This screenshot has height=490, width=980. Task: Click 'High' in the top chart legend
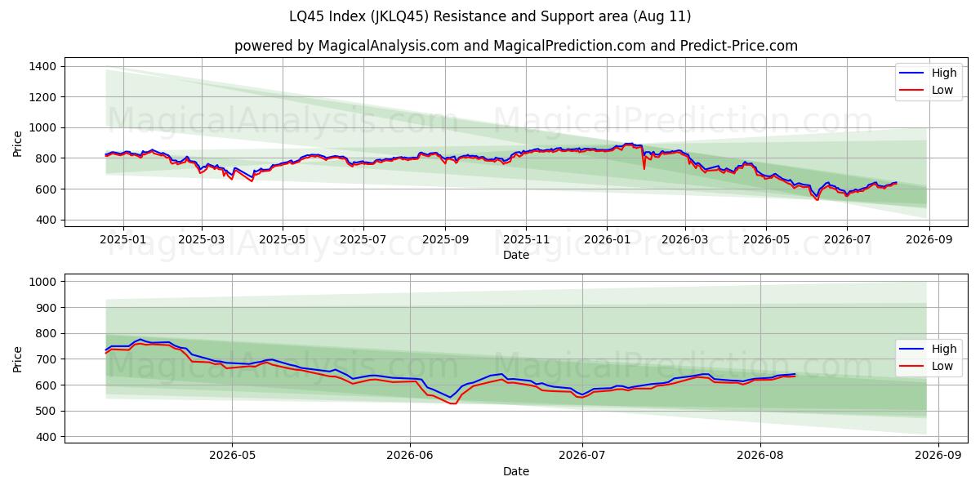(944, 73)
